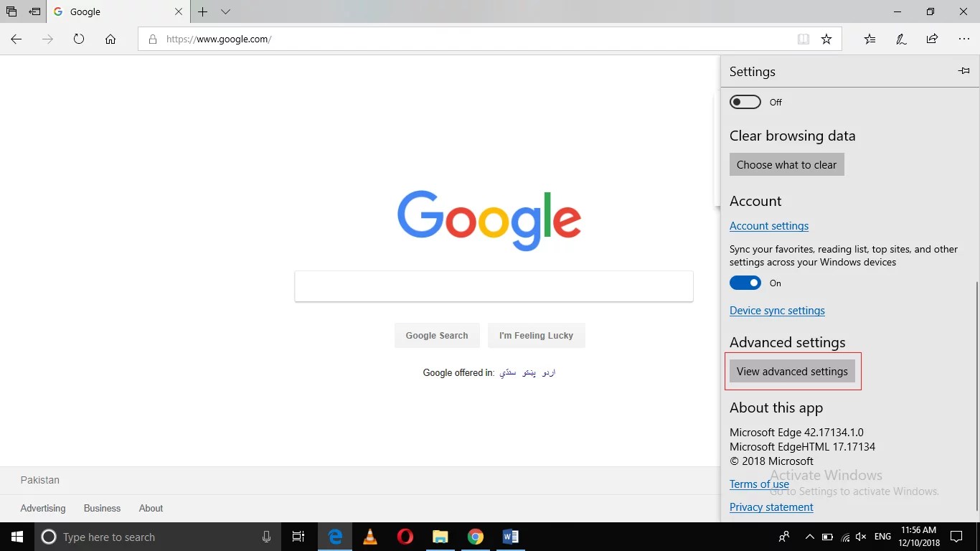
Task: Turn off syncing across Windows devices
Action: 745,283
